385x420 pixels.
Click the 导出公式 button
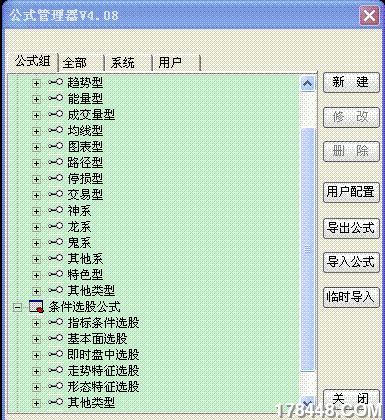[x=351, y=228]
